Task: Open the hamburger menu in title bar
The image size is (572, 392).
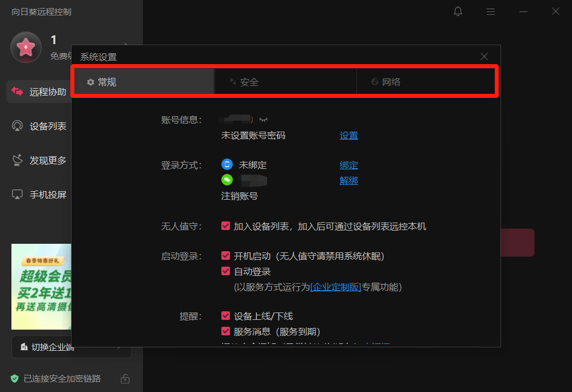Action: pos(491,11)
